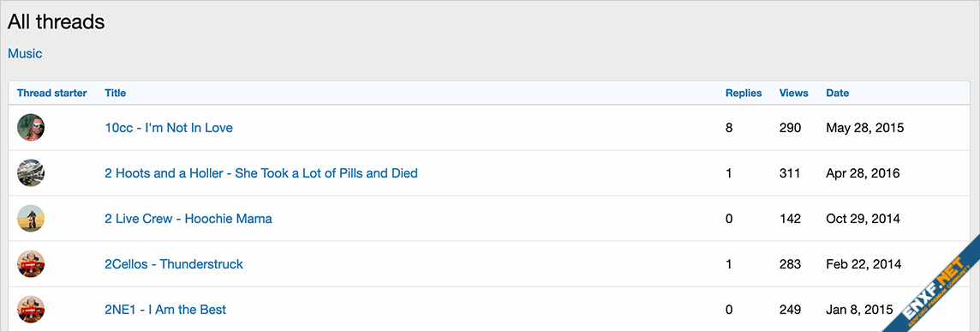The image size is (980, 332).
Task: Sort threads by Date column header
Action: (838, 93)
